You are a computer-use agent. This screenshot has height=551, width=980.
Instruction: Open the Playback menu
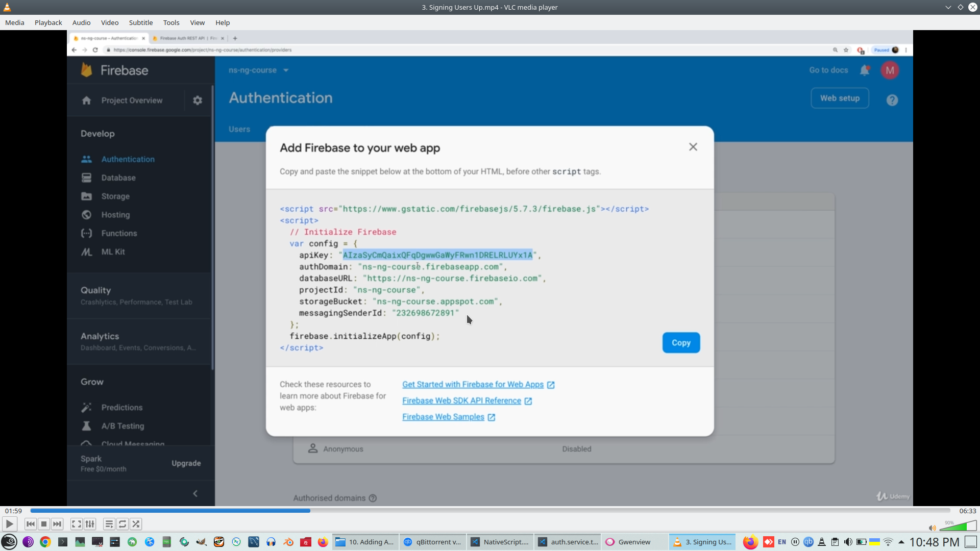point(48,22)
